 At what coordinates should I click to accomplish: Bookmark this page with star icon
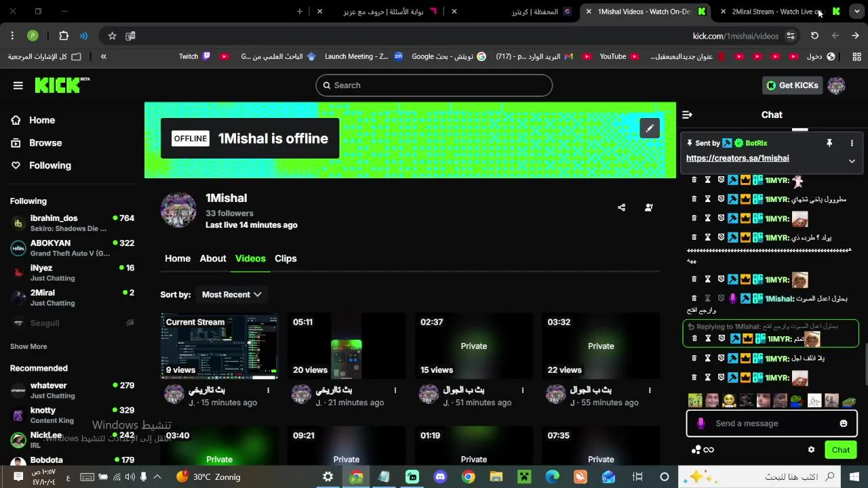tap(112, 36)
